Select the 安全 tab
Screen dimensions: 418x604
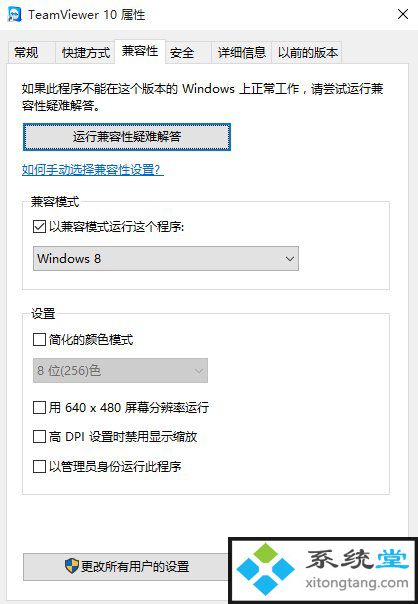[182, 52]
